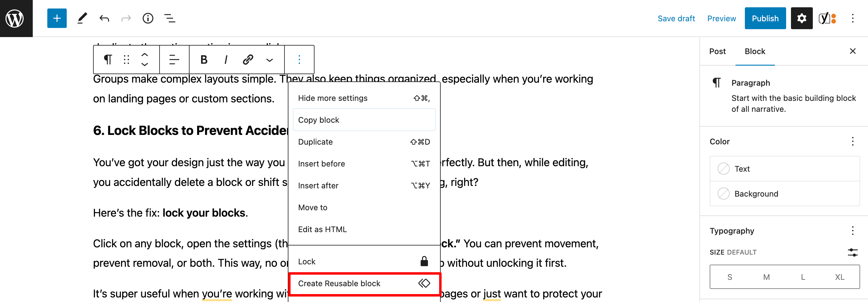Click the Yoast SEO icon
Screen dimensions: 868x302
[x=827, y=18]
